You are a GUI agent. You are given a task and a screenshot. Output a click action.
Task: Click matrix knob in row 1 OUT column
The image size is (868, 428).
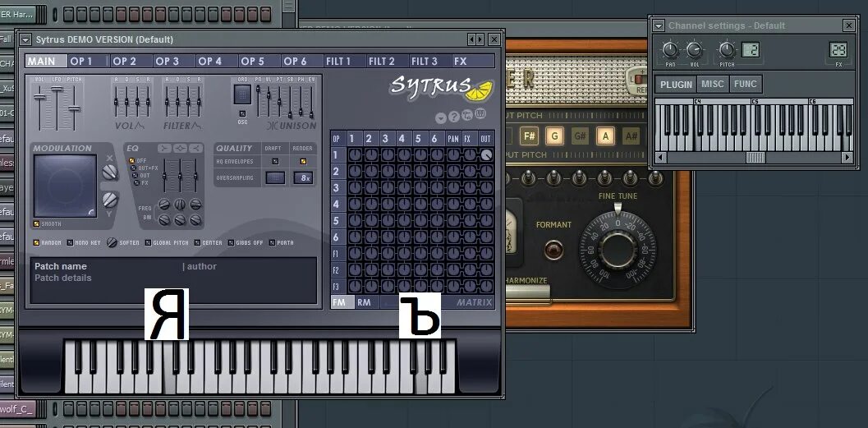486,155
